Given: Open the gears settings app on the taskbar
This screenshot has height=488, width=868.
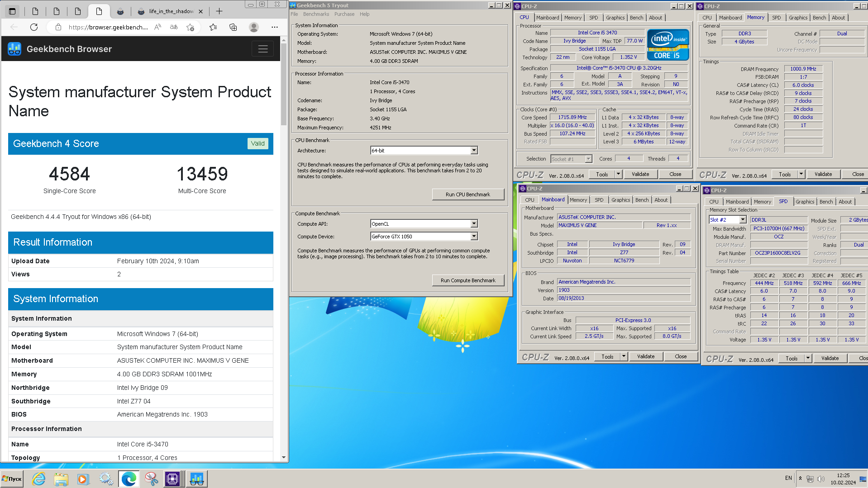Looking at the screenshot, I should click(106, 479).
